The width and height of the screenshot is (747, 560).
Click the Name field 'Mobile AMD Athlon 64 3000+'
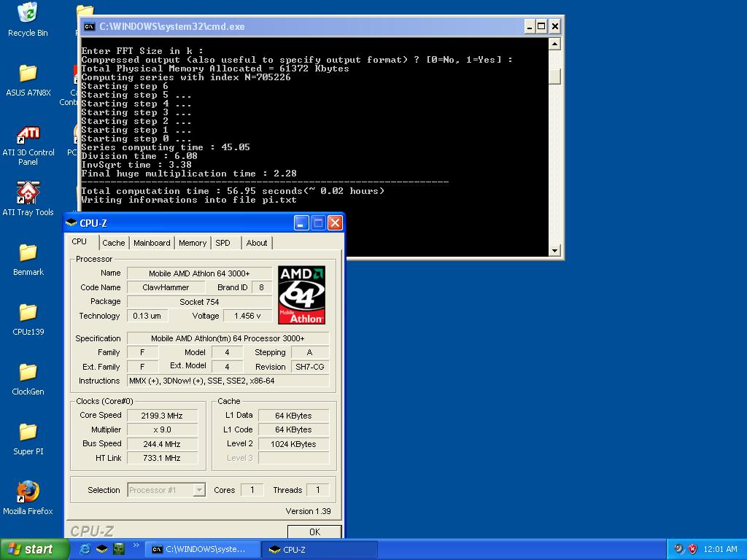199,273
